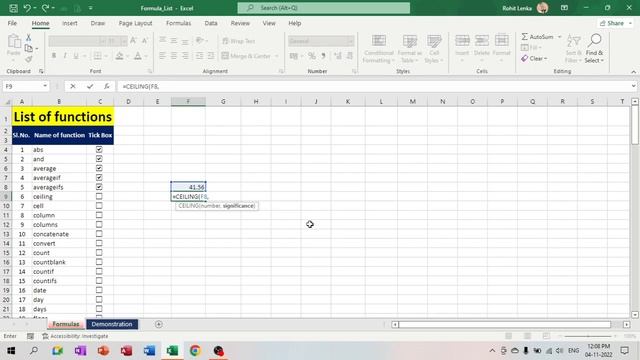Open taskbar Search magnifier
The height and width of the screenshot is (360, 640).
(x=34, y=351)
